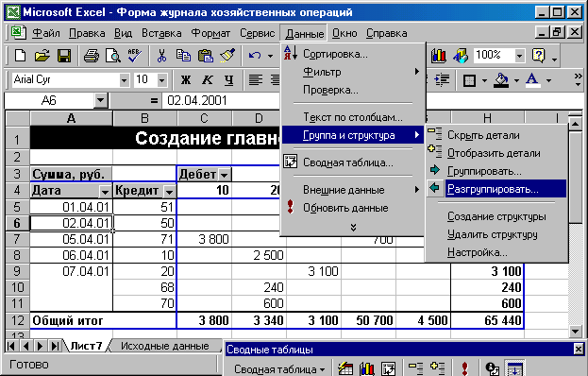Click the Increase Indent icon

(442, 79)
